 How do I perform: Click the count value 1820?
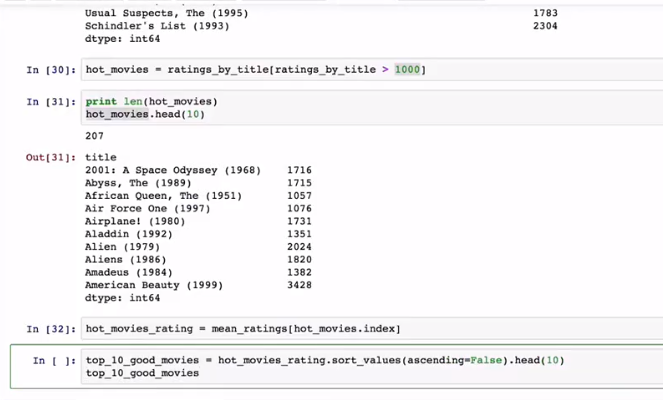click(299, 259)
